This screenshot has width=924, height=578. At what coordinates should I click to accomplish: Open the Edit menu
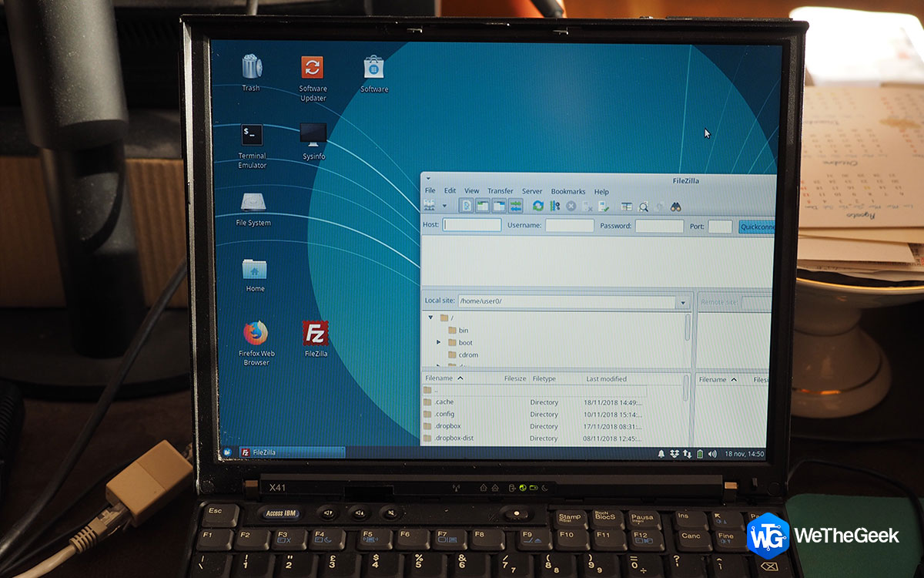point(450,191)
